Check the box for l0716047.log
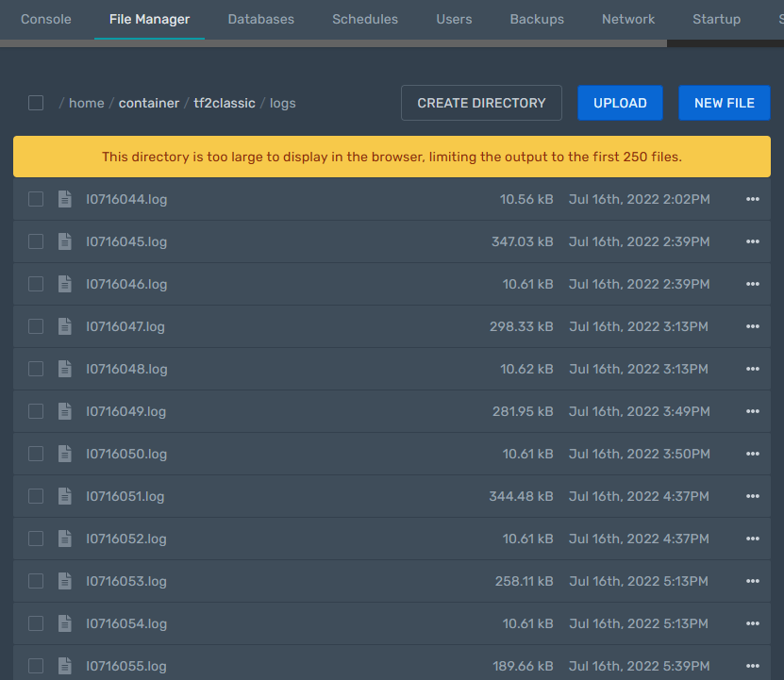The height and width of the screenshot is (680, 784). pyautogui.click(x=36, y=326)
